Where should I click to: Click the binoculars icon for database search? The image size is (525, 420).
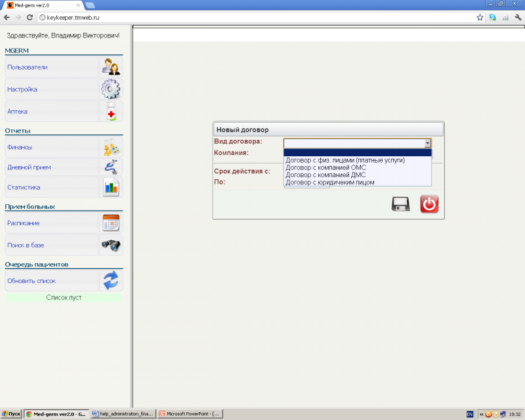click(110, 245)
